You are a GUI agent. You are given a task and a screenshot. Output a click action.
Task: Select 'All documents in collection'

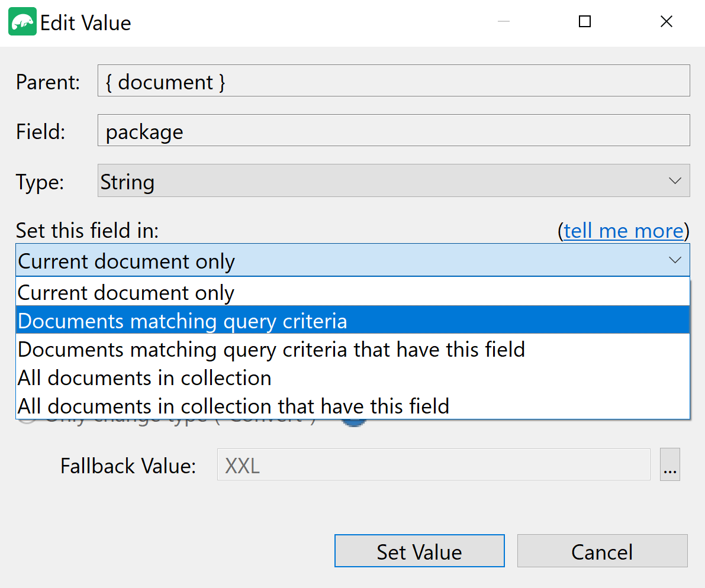[x=144, y=377]
